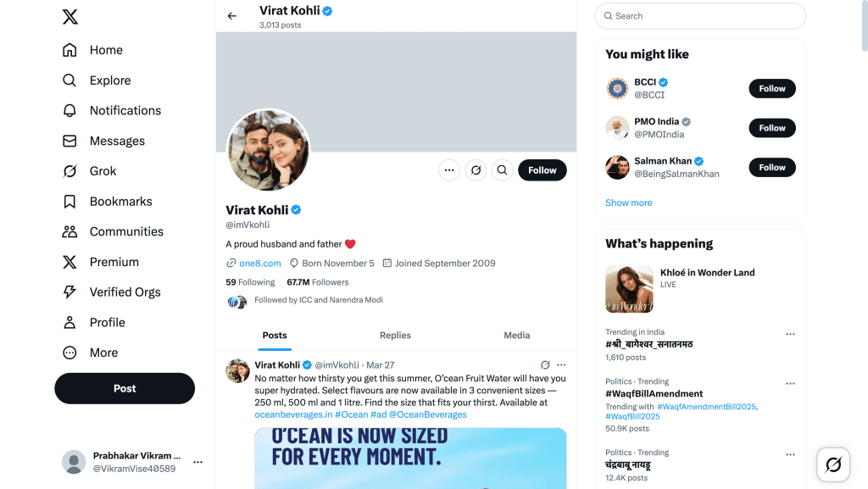Screen dimensions: 868x489
Task: Open Communities from the sidebar
Action: coord(125,231)
